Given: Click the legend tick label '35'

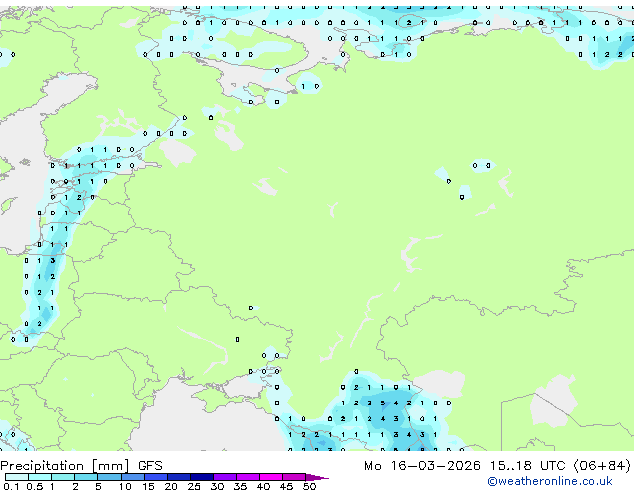Looking at the screenshot, I should click(x=240, y=486).
